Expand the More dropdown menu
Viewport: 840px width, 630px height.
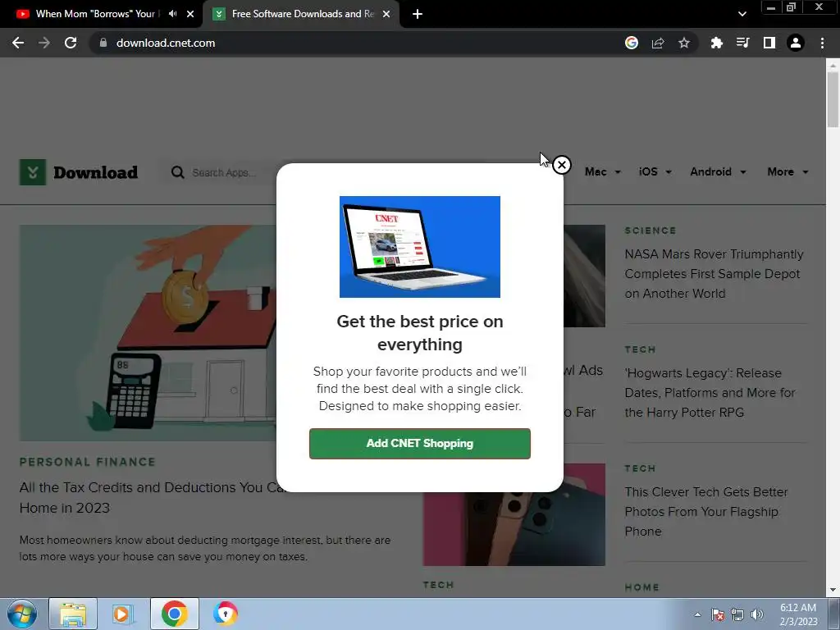(x=787, y=172)
